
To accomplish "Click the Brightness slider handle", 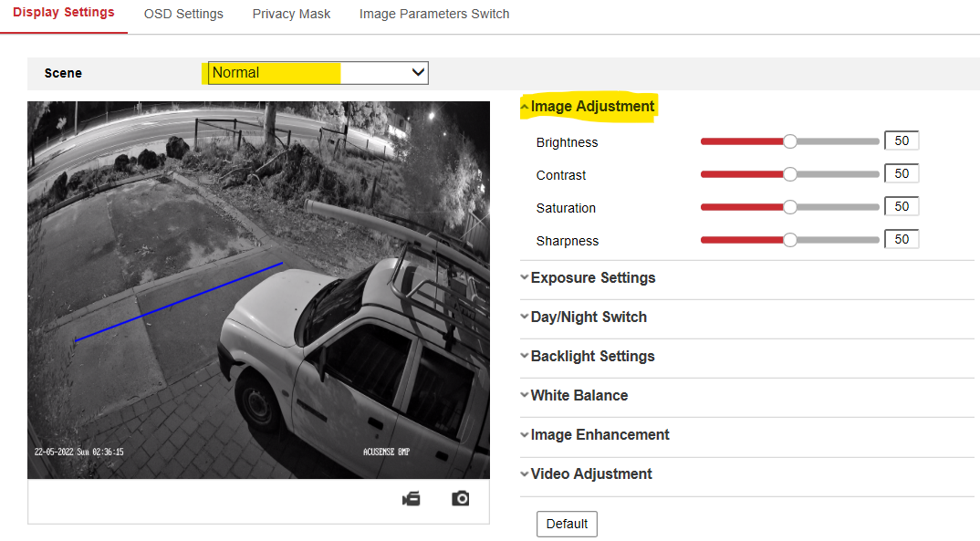I will [x=790, y=141].
